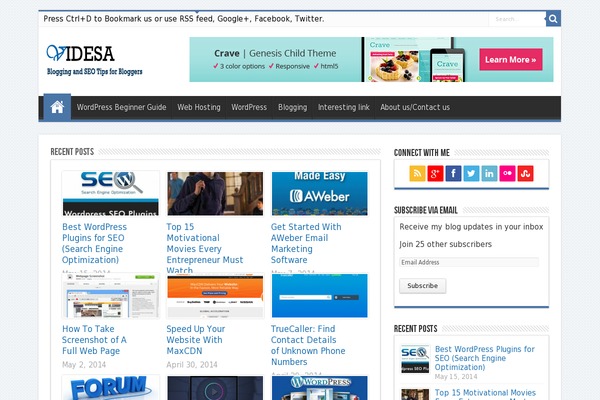The height and width of the screenshot is (400, 600).
Task: Open sidebar Top 15 Motivational Movies link
Action: point(485,393)
